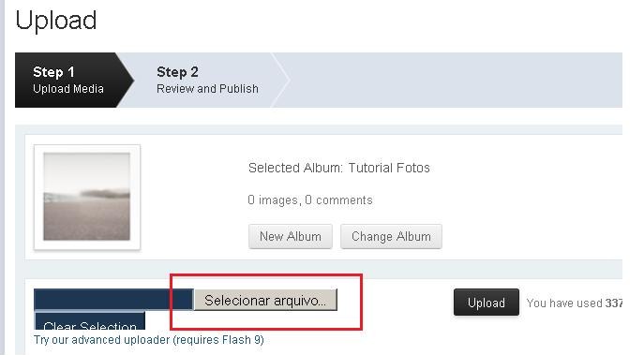This screenshot has width=644, height=355.
Task: Click the New Album button
Action: [x=291, y=236]
